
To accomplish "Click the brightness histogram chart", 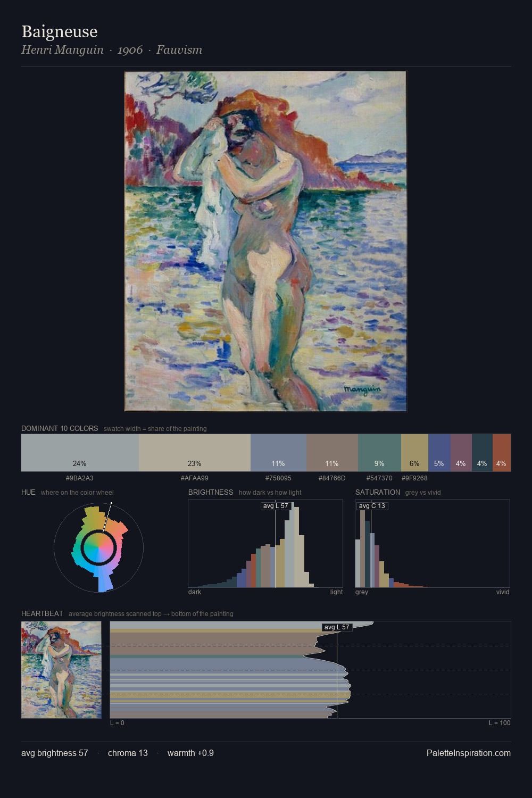I will [265, 544].
